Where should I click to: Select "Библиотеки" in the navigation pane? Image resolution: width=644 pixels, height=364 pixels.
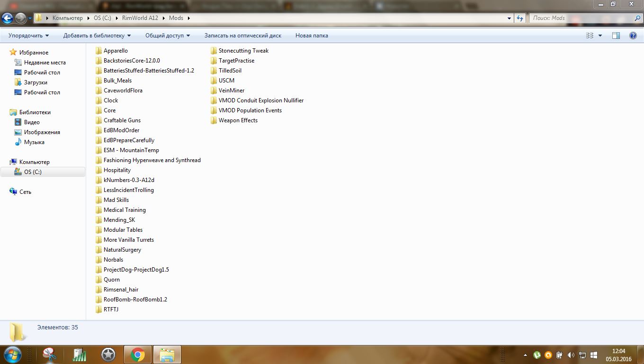[35, 112]
